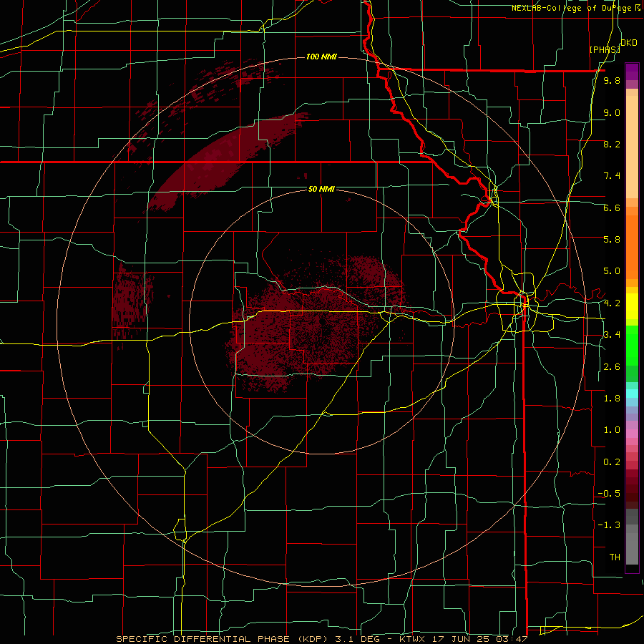Click the purple swatch atop the color bar

632,72
